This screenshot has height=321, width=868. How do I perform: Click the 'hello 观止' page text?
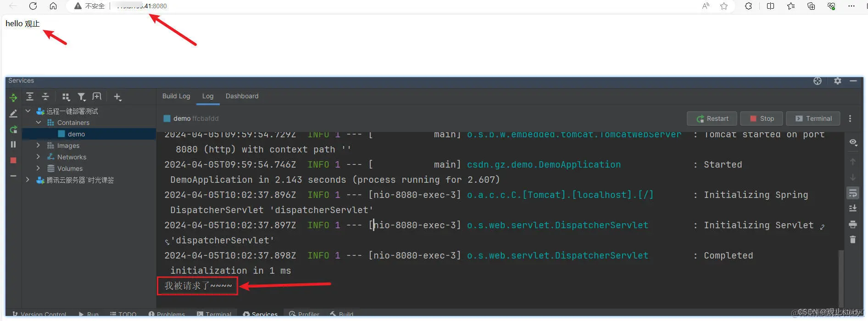(22, 23)
